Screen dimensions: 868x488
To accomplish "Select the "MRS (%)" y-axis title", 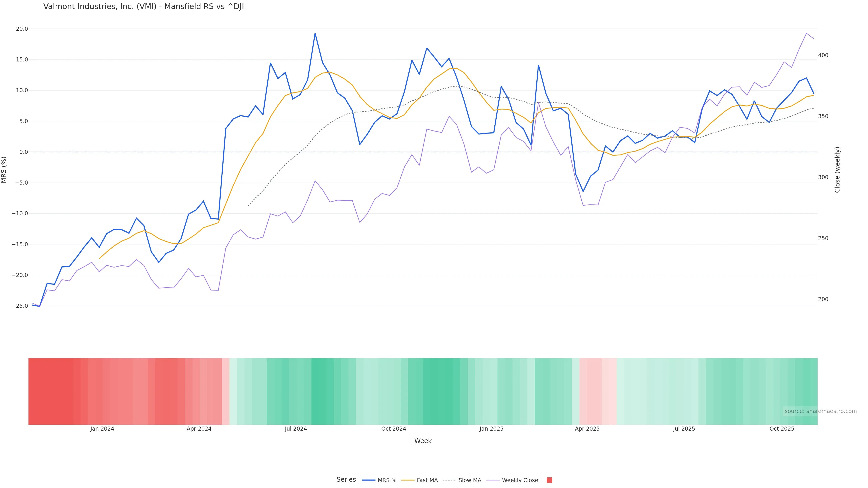I will click(4, 170).
